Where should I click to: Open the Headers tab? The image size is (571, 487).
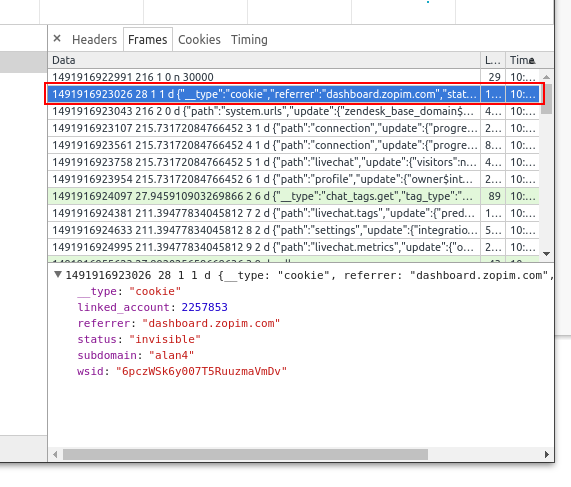94,39
